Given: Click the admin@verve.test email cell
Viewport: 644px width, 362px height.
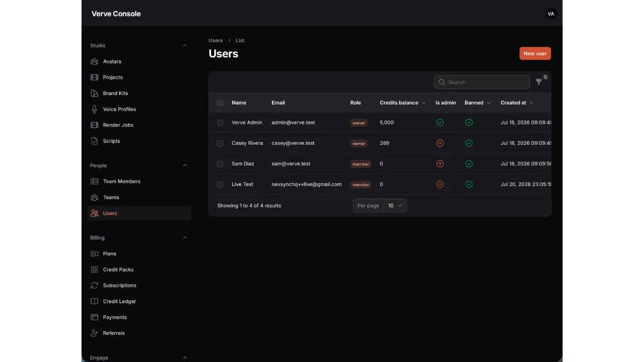Looking at the screenshot, I should click(293, 123).
